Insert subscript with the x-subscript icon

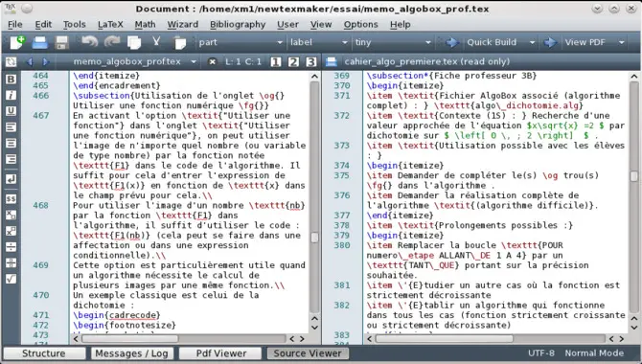click(x=11, y=215)
